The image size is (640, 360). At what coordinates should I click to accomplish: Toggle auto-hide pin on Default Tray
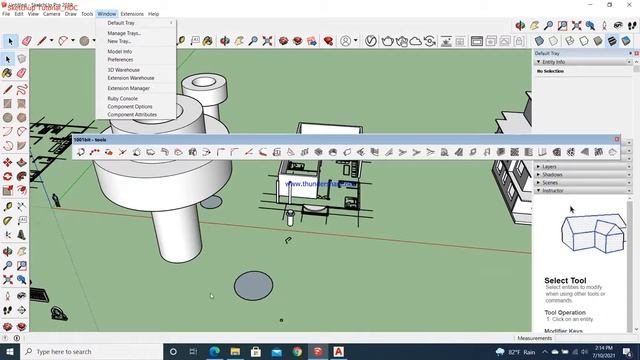tap(631, 53)
